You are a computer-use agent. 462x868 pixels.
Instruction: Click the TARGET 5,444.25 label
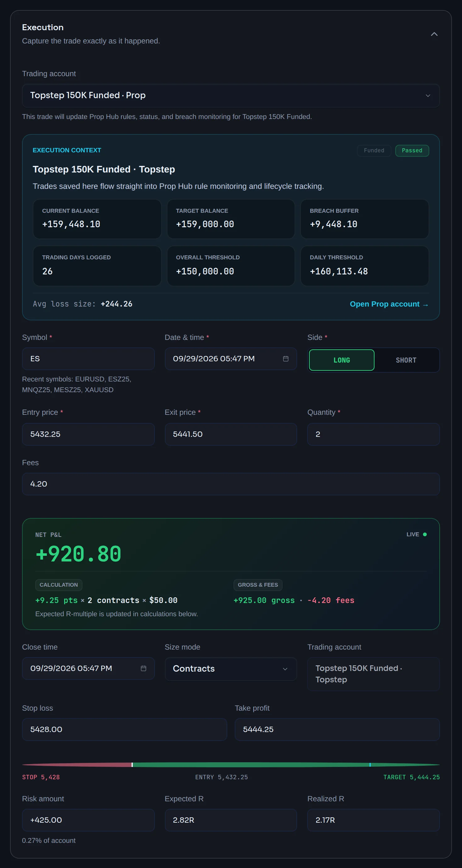pyautogui.click(x=411, y=777)
